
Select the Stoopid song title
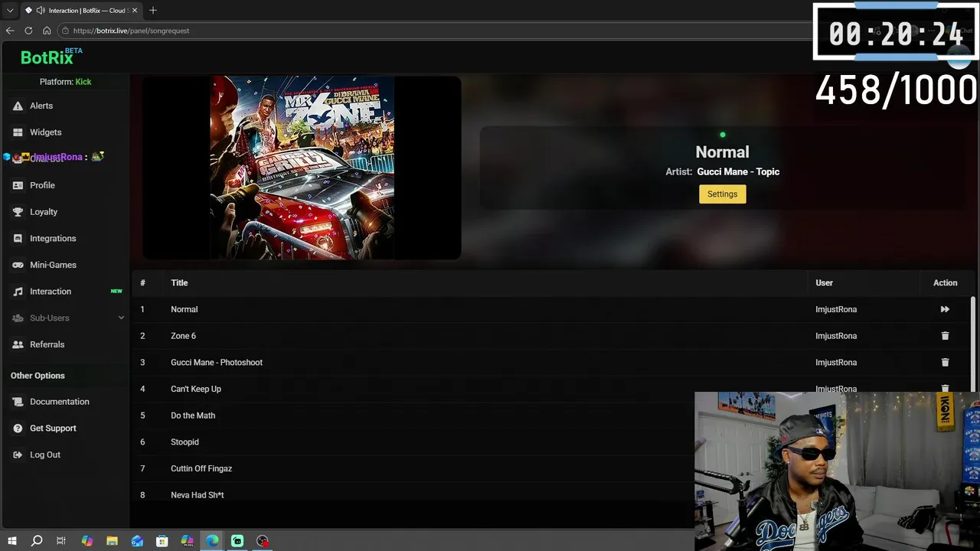click(185, 442)
